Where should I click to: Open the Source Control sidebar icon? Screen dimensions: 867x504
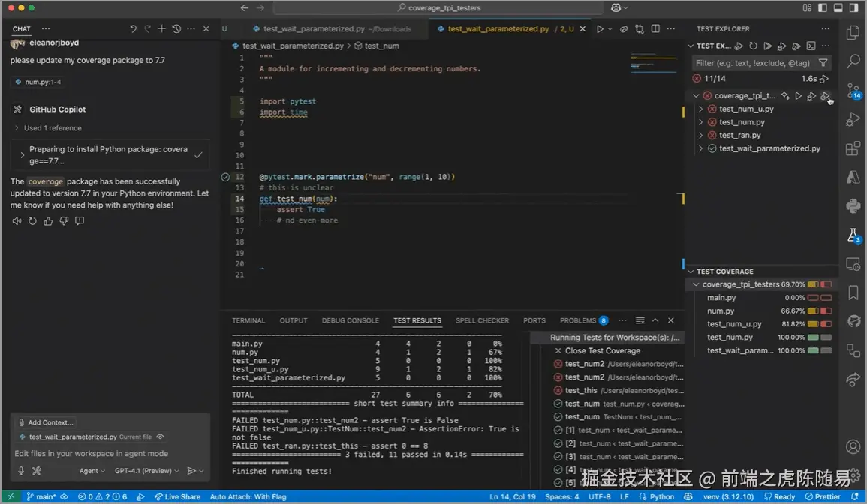tap(853, 91)
